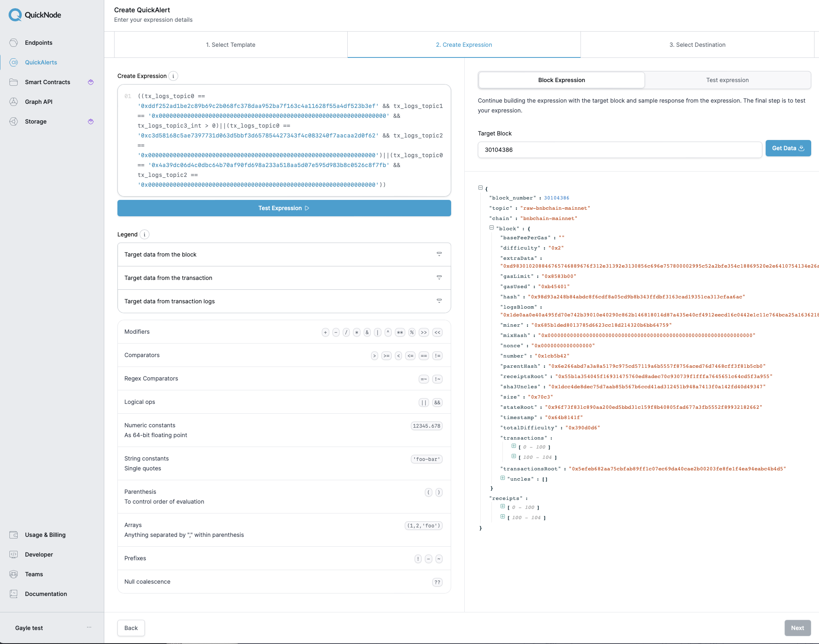Click block_number value 30104386
Image resolution: width=819 pixels, height=644 pixels.
(556, 198)
